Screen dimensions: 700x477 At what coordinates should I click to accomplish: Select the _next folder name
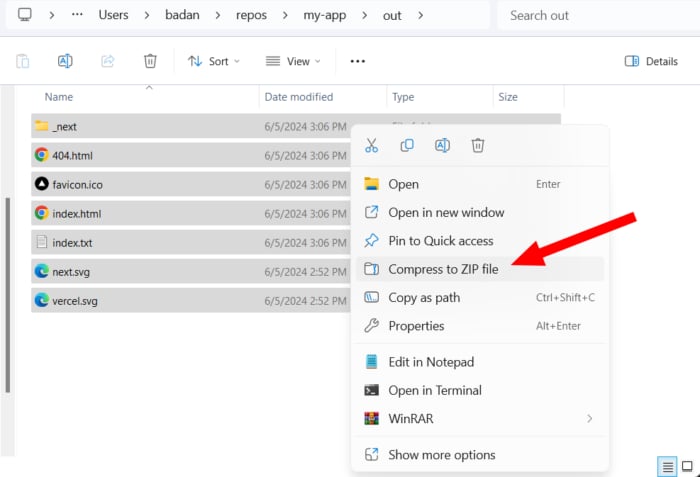click(x=64, y=127)
